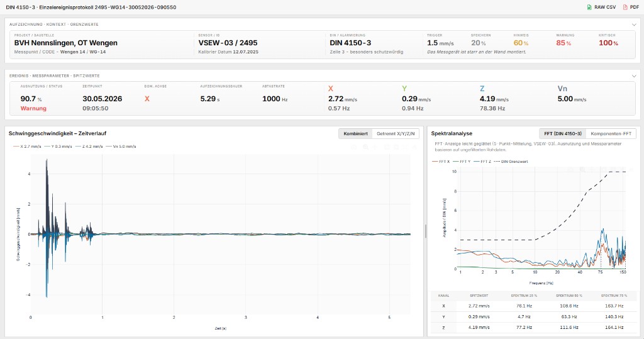644x339 pixels.
Task: Click the Z peak value 4.19 mm/s card
Action: (x=494, y=99)
